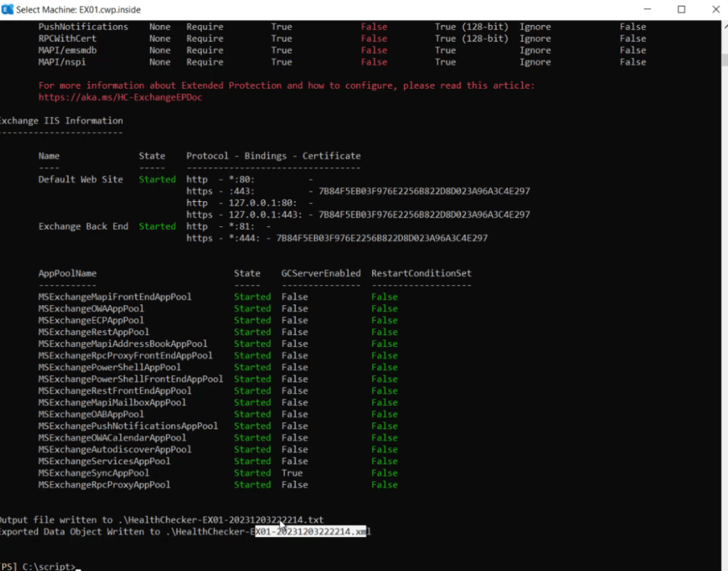
Task: Click the PushNotifications row label
Action: coord(84,26)
